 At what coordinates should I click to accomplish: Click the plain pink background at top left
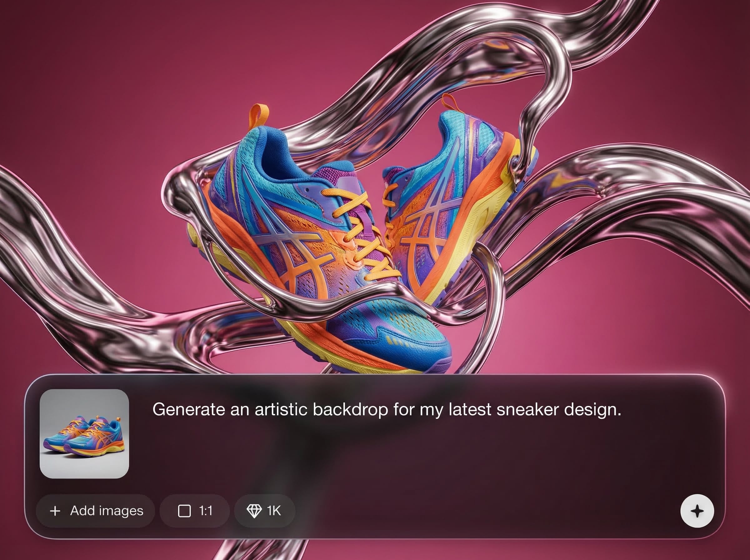coord(85,68)
